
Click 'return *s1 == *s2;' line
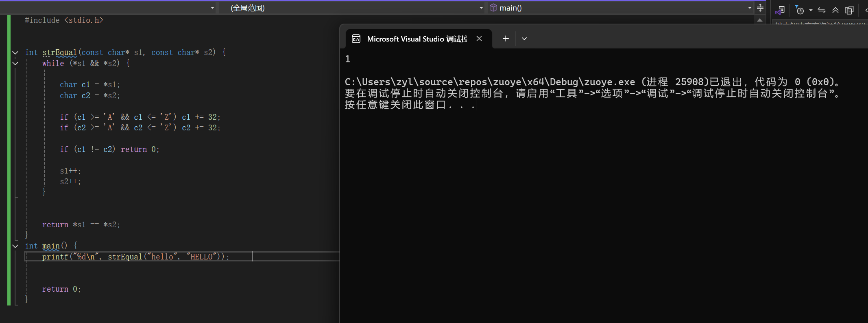(x=81, y=224)
